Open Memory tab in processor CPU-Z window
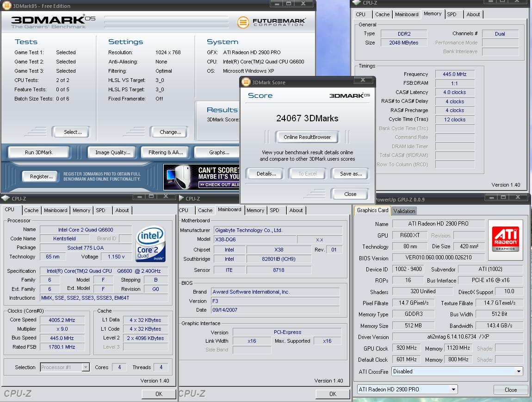This screenshot has height=402, width=532. (81, 210)
